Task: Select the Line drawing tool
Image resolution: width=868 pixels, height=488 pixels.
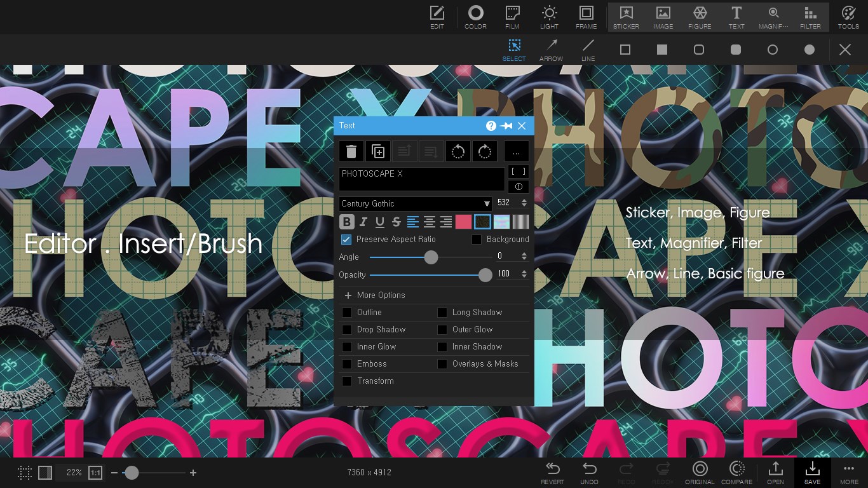Action: [x=588, y=50]
